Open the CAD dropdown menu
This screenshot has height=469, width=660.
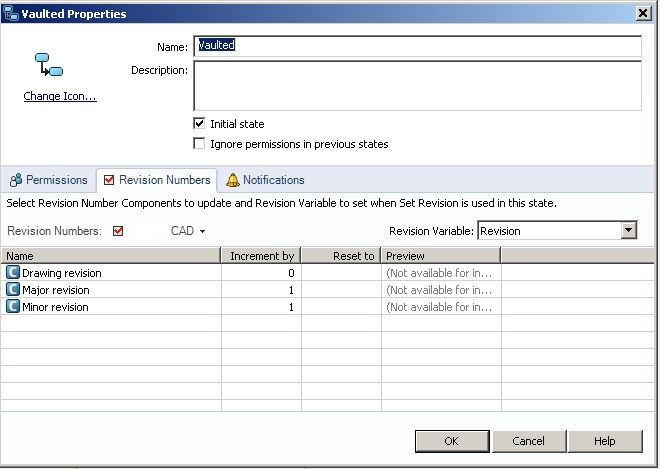(188, 231)
